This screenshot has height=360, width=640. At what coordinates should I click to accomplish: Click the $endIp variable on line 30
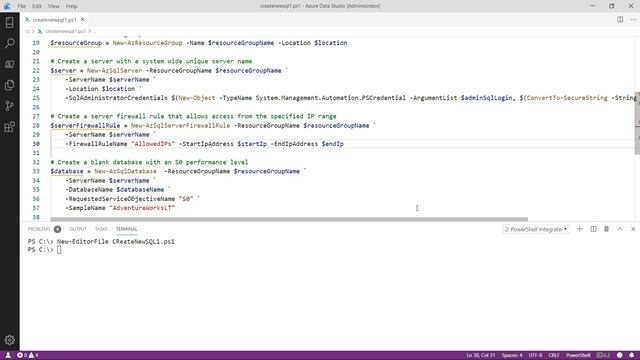click(333, 144)
